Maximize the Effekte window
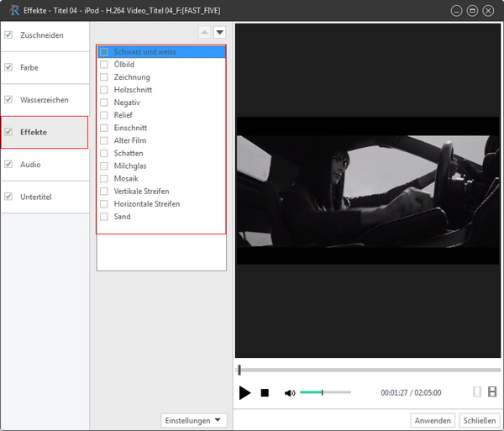The width and height of the screenshot is (504, 431). [x=472, y=11]
